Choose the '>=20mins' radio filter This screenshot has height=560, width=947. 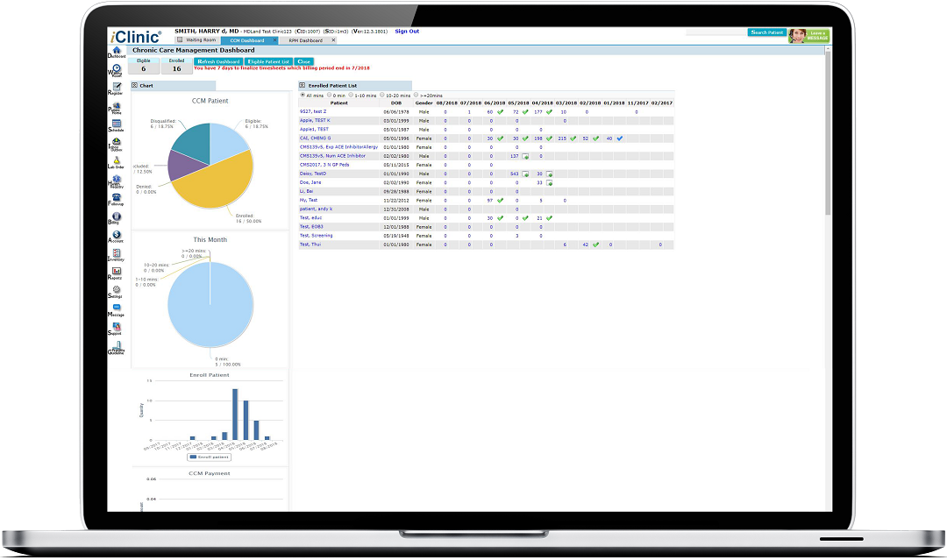point(416,95)
